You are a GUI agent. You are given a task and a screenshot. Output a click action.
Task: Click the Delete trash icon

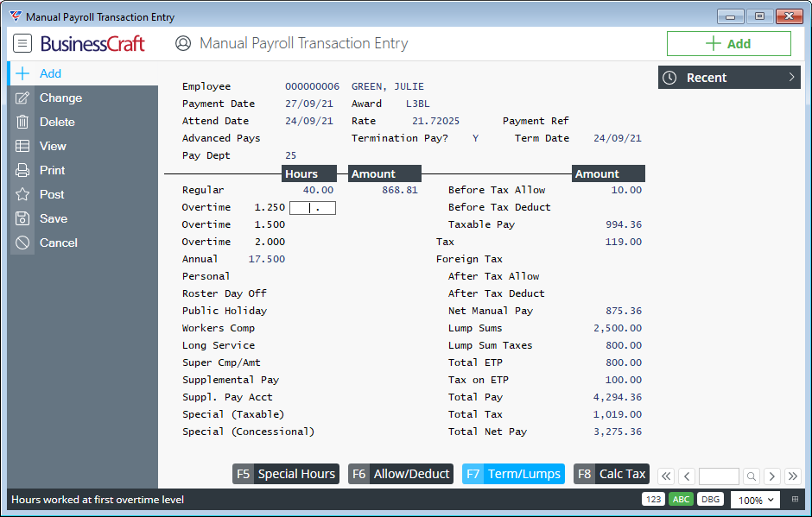(x=22, y=123)
